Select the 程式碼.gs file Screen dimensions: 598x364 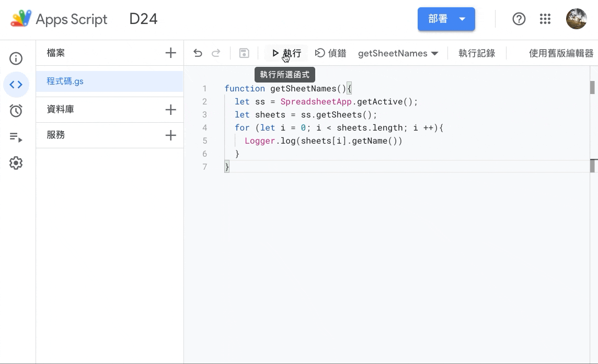pyautogui.click(x=65, y=81)
